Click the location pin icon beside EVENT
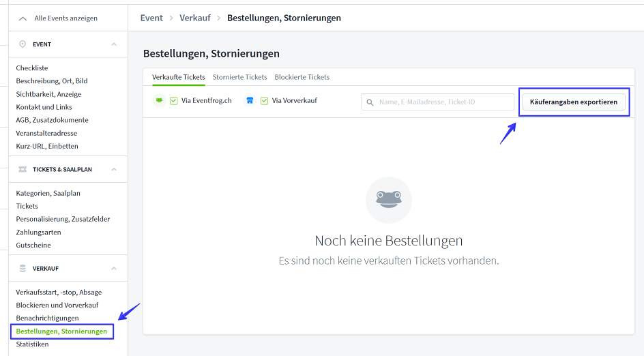Viewport: 644px width, 356px height. coord(23,44)
